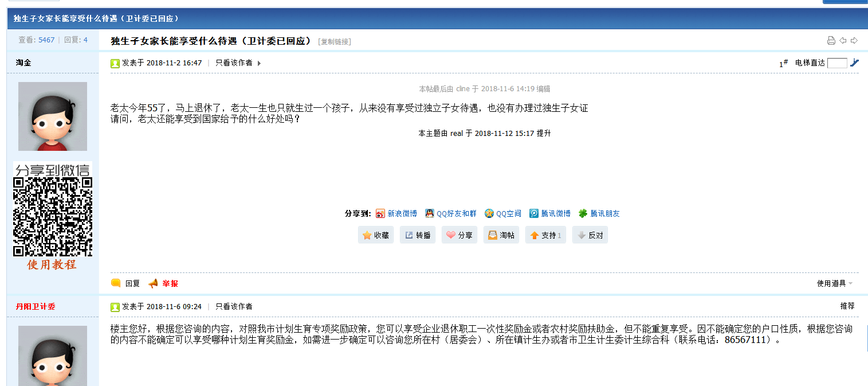The image size is (868, 386).
Task: Click the post icon before 2018-11-6 09:24
Action: pyautogui.click(x=115, y=307)
